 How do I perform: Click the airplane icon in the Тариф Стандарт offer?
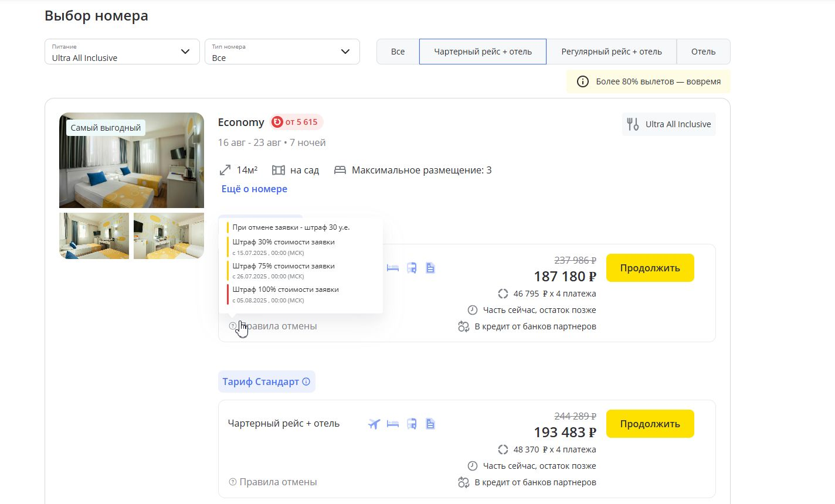click(374, 424)
